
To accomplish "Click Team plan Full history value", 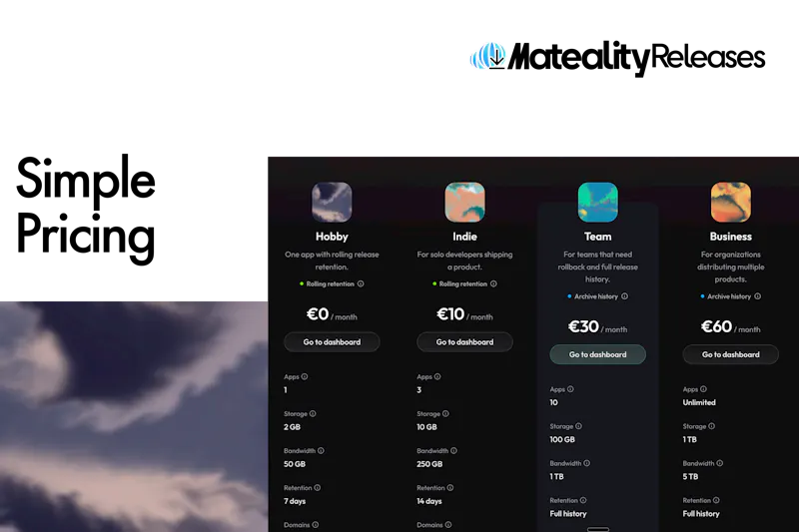I will pyautogui.click(x=568, y=514).
